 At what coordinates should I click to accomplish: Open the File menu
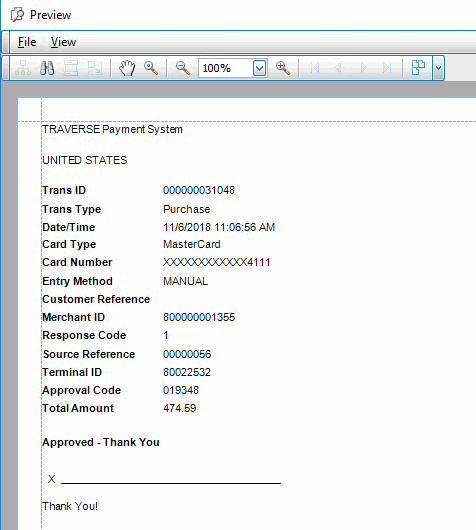click(x=27, y=42)
